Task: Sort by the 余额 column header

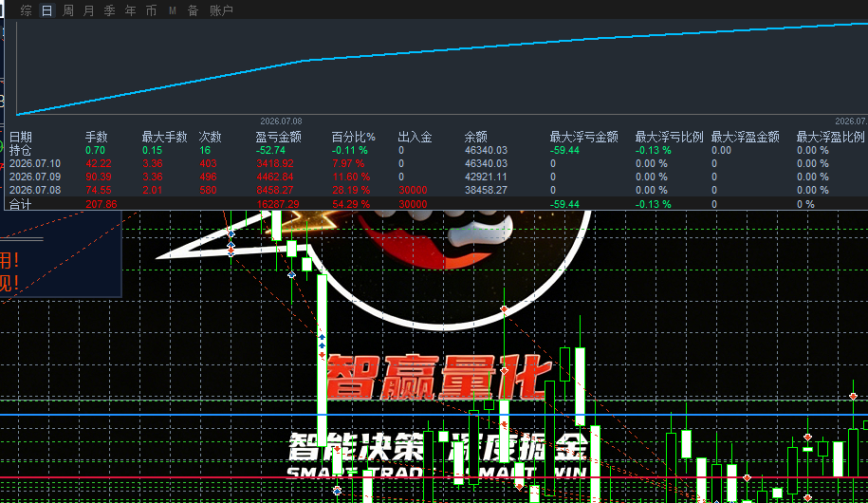Action: 475,137
